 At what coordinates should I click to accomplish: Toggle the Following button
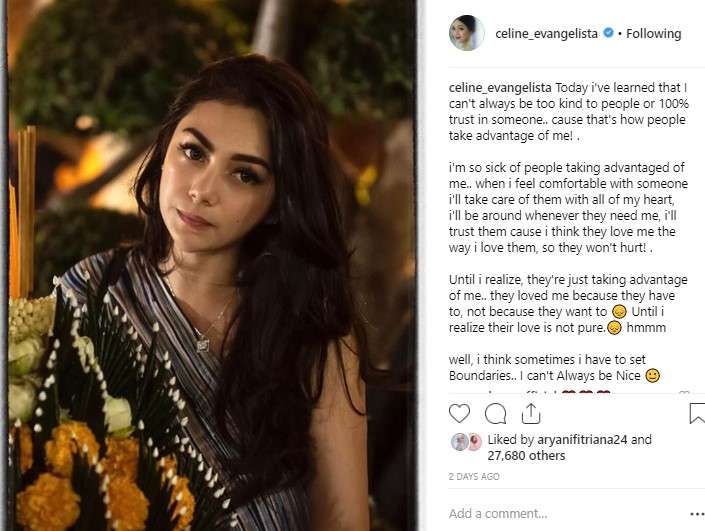click(654, 33)
